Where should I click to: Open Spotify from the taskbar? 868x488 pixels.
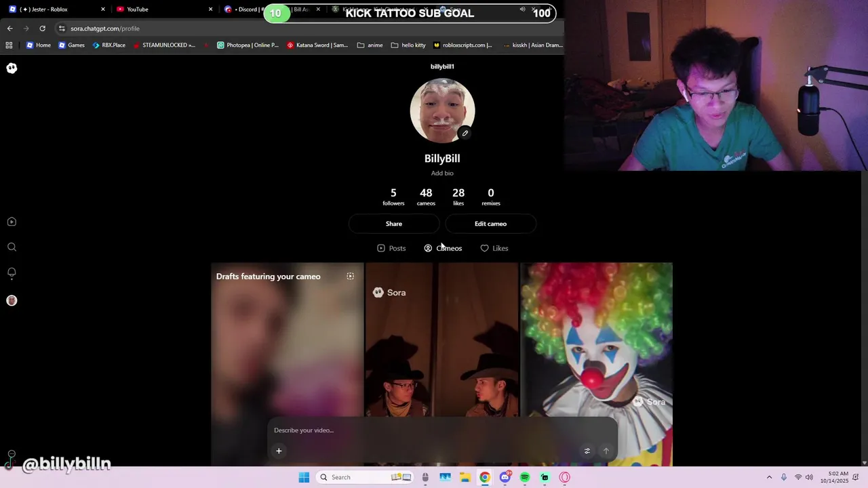pyautogui.click(x=525, y=477)
